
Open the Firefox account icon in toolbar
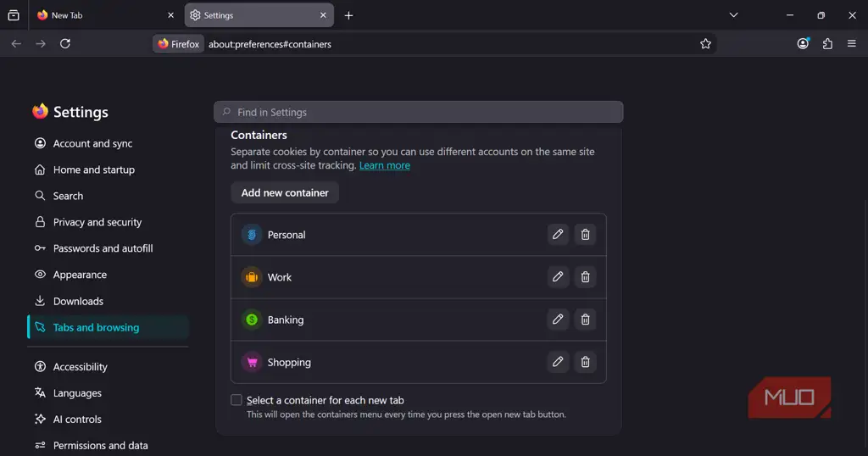[x=803, y=44]
